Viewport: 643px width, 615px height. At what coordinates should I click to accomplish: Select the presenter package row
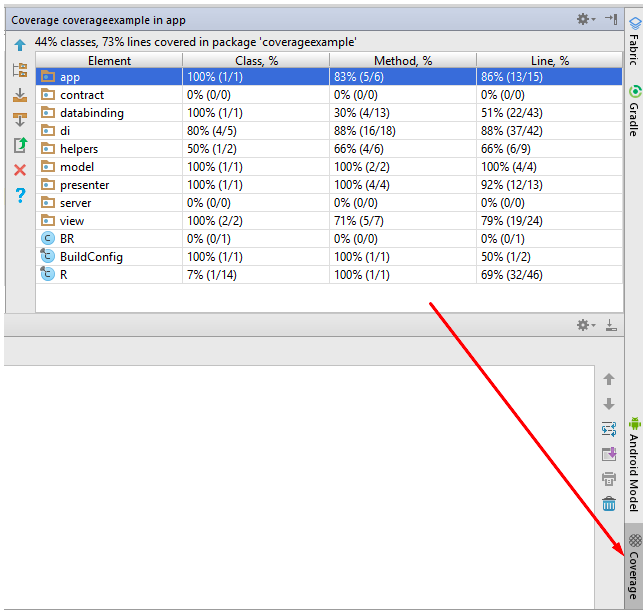(329, 185)
